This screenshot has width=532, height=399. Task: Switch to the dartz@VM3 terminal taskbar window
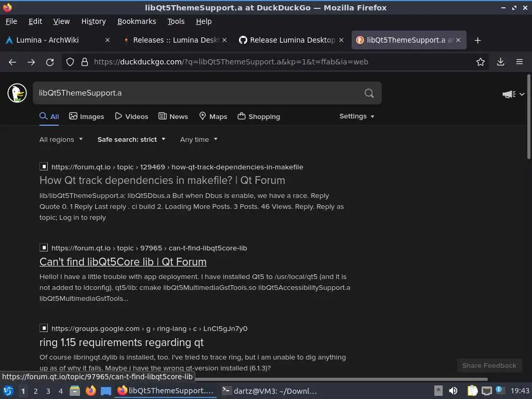click(270, 391)
